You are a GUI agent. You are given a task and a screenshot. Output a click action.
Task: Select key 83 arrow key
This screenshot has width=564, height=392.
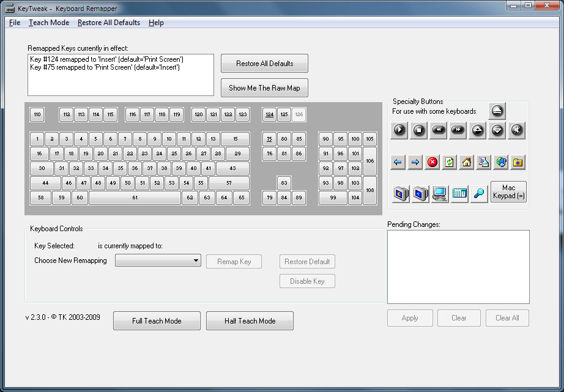click(x=284, y=183)
